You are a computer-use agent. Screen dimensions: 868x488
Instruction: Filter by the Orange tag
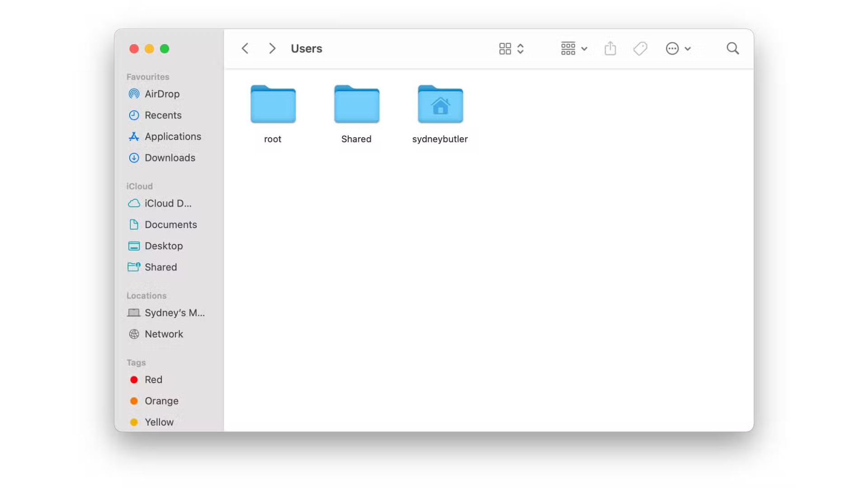pos(161,401)
